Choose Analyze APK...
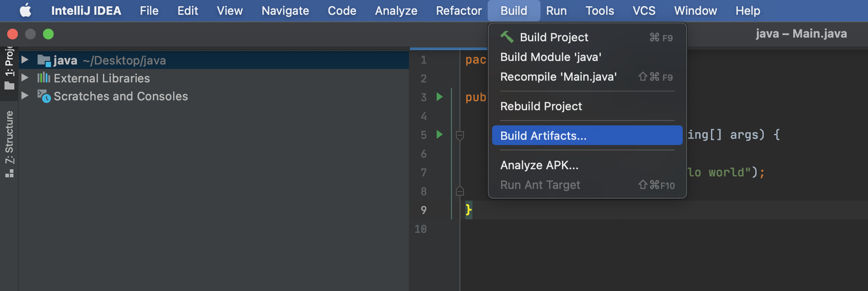868x291 pixels. coord(587,165)
